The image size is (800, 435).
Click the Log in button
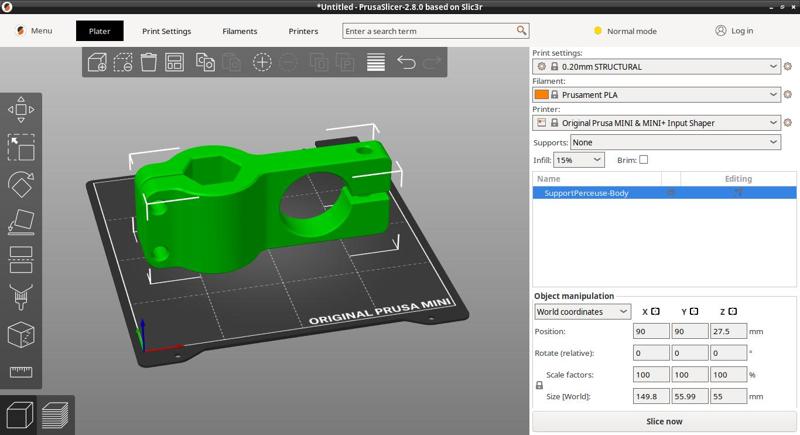pos(734,31)
